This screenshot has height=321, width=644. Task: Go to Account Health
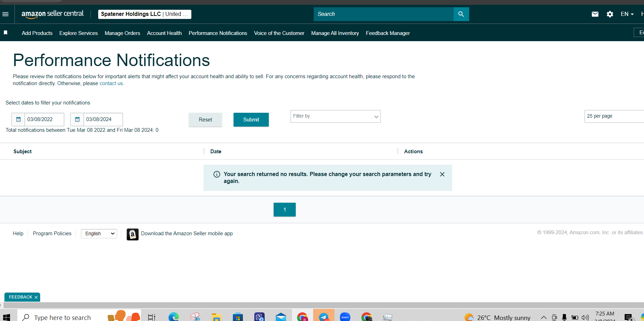click(x=164, y=33)
